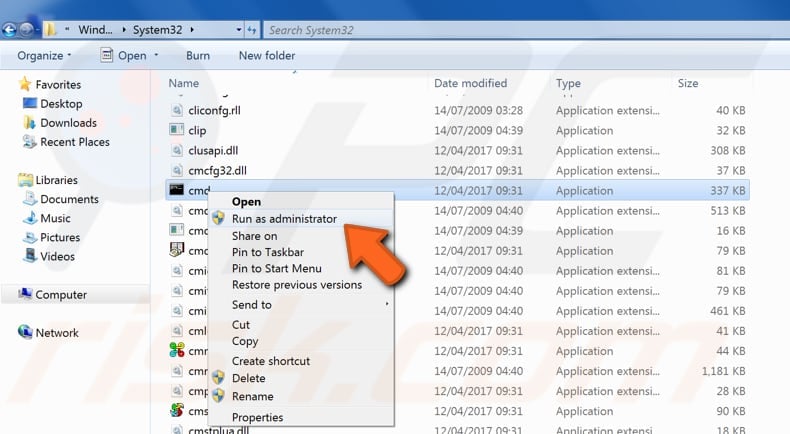Expand the arrow after System32 breadcrumb
790x434 pixels.
[x=192, y=30]
